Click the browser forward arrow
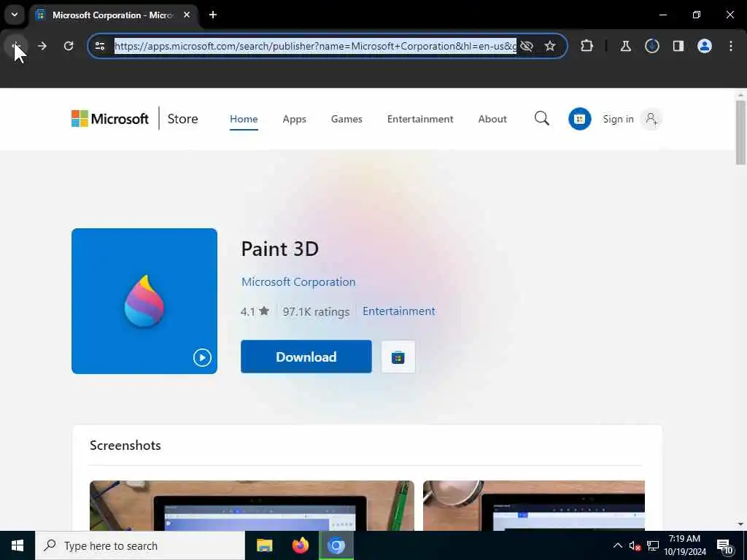The image size is (747, 560). [42, 46]
